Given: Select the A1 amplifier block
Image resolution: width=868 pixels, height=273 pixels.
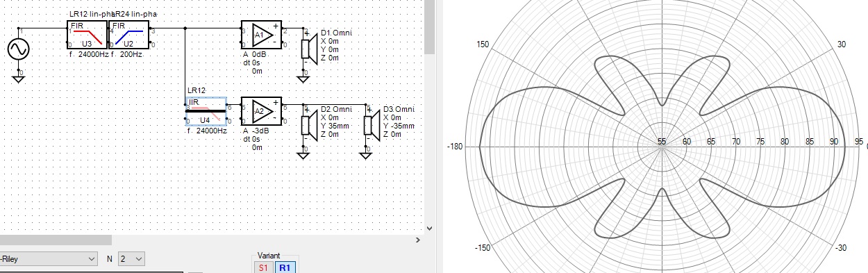Looking at the screenshot, I should [x=261, y=35].
